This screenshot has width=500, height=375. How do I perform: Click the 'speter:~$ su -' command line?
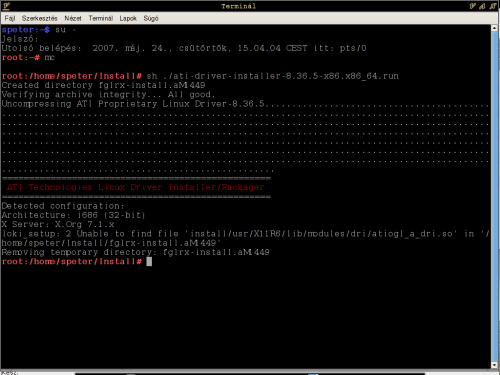coord(39,30)
